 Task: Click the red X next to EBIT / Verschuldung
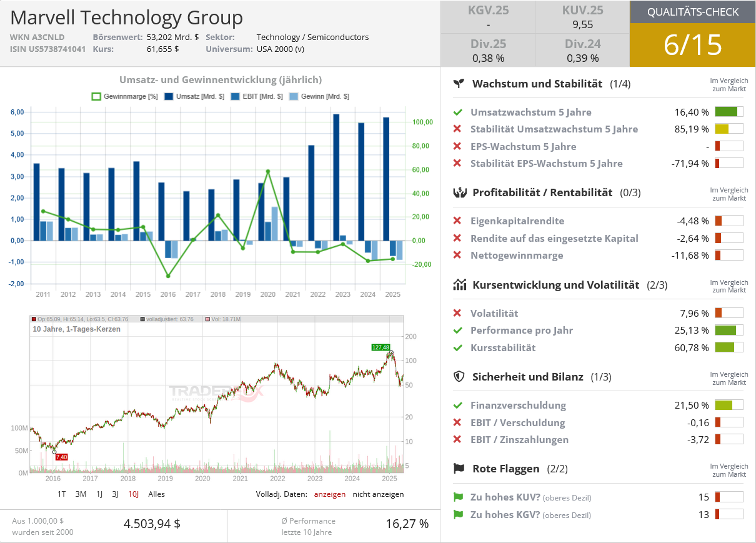click(458, 422)
